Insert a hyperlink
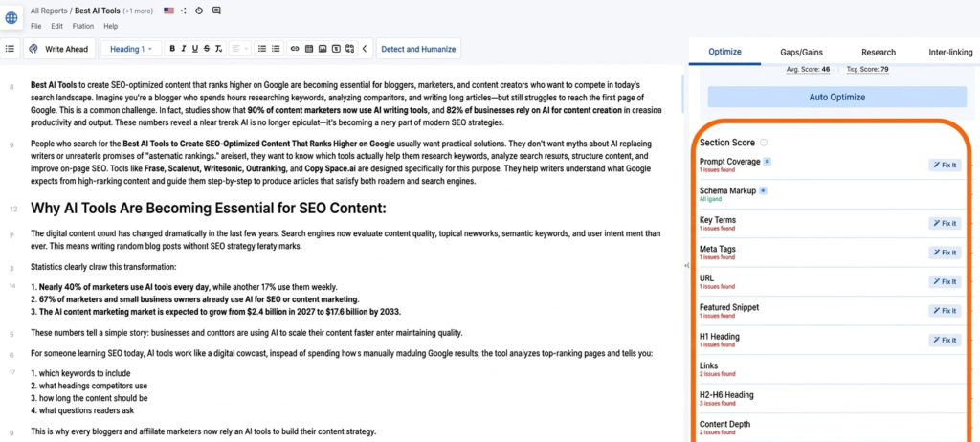980x442 pixels. 295,49
